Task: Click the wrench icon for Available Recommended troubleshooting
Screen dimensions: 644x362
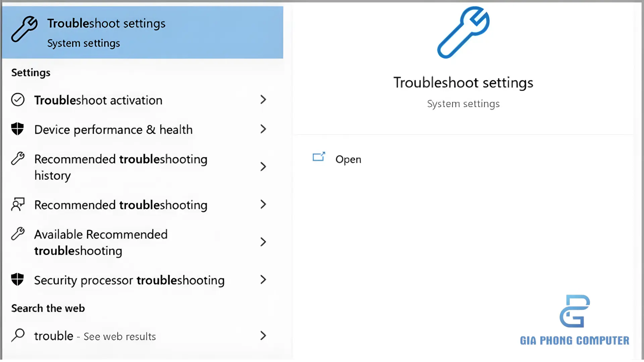Action: 18,234
